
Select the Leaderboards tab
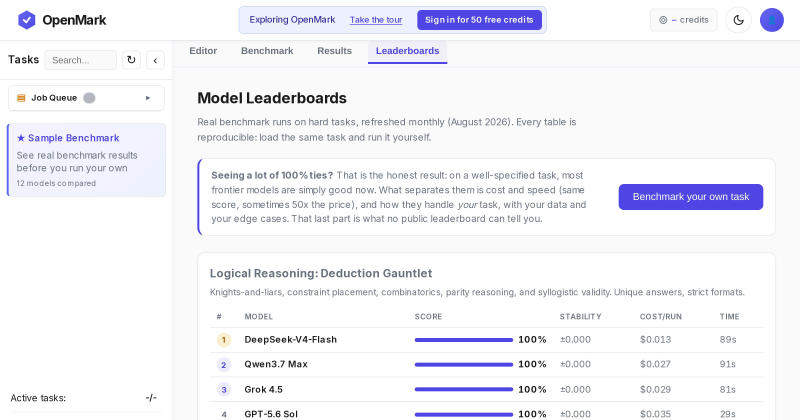[x=407, y=51]
